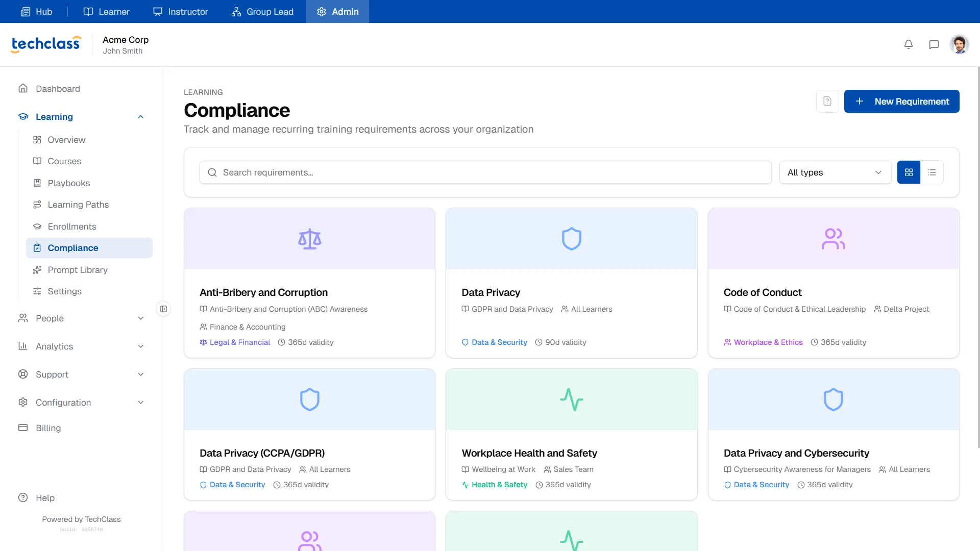The image size is (980, 551).
Task: Expand the Support section chevron
Action: coord(141,374)
